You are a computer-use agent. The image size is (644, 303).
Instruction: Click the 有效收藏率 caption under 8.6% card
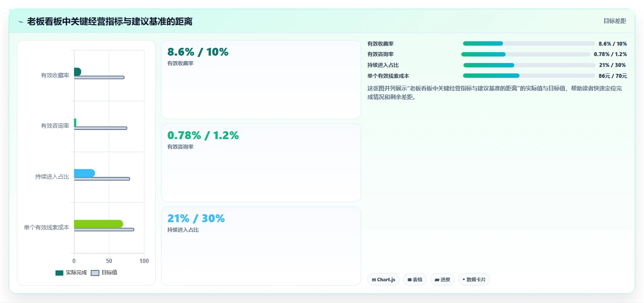[x=181, y=63]
